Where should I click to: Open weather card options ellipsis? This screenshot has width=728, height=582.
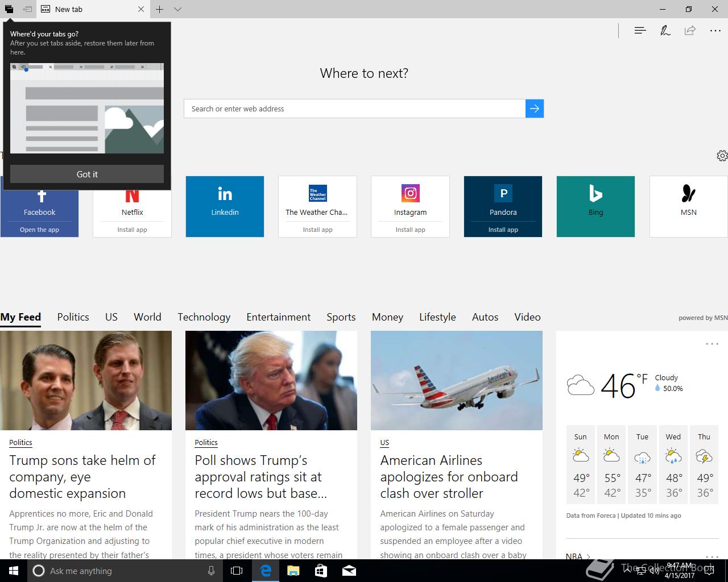click(x=712, y=344)
